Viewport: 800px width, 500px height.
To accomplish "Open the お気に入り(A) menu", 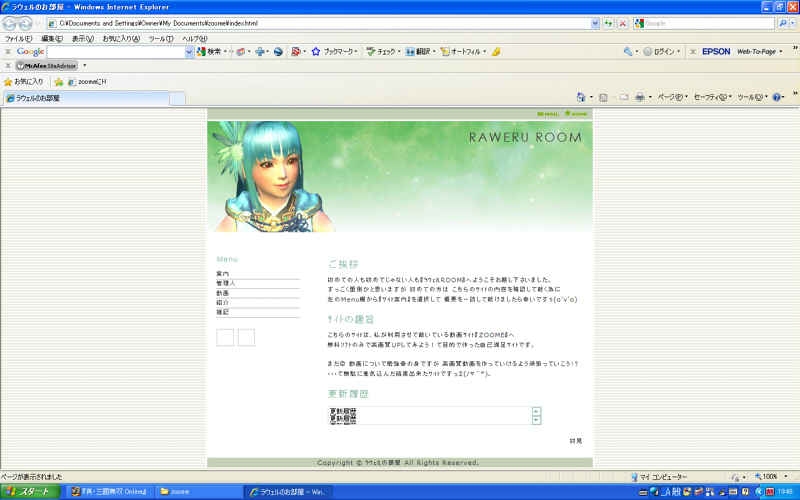I will 121,38.
